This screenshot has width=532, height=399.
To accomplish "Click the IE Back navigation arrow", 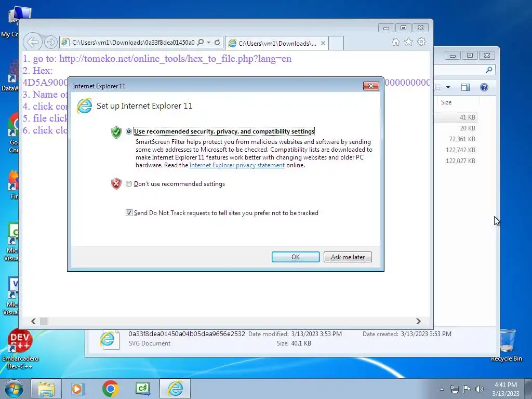I will [x=33, y=42].
